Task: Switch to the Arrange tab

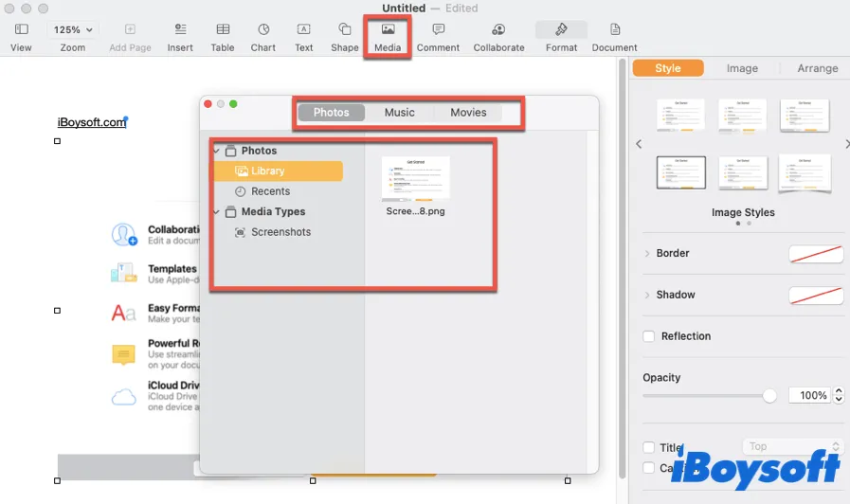Action: [x=817, y=68]
